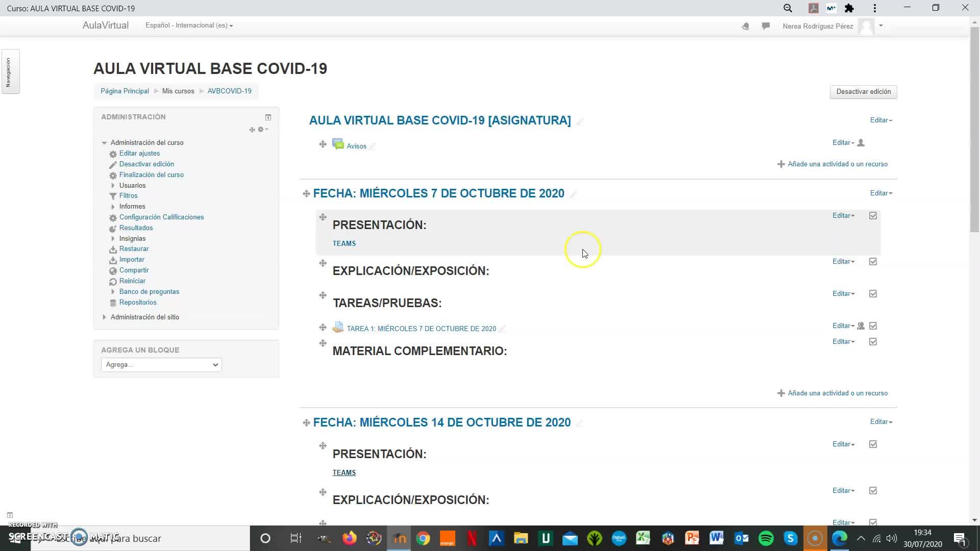Toggle completion checkbox for first PRESENTACIÓN label
This screenshot has height=551, width=980.
873,216
